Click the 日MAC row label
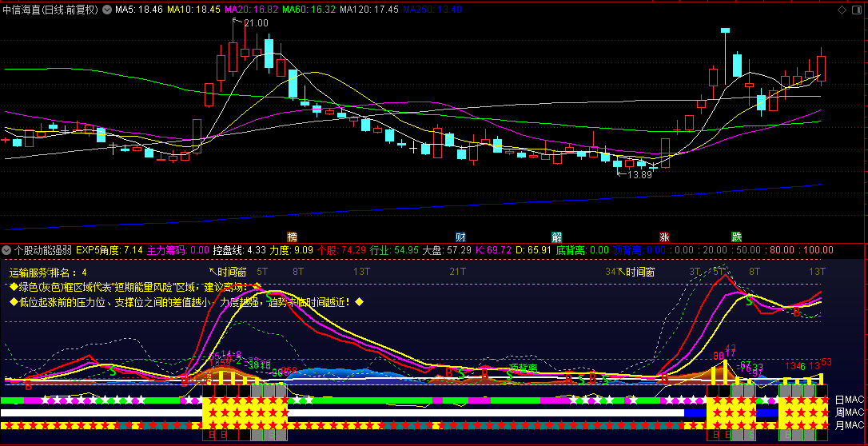The height and width of the screenshot is (446, 868). pos(849,400)
